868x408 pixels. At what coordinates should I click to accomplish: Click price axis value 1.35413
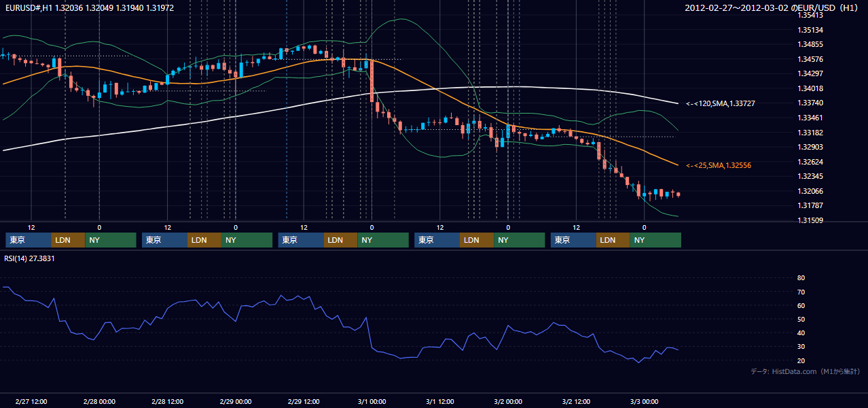(x=810, y=15)
